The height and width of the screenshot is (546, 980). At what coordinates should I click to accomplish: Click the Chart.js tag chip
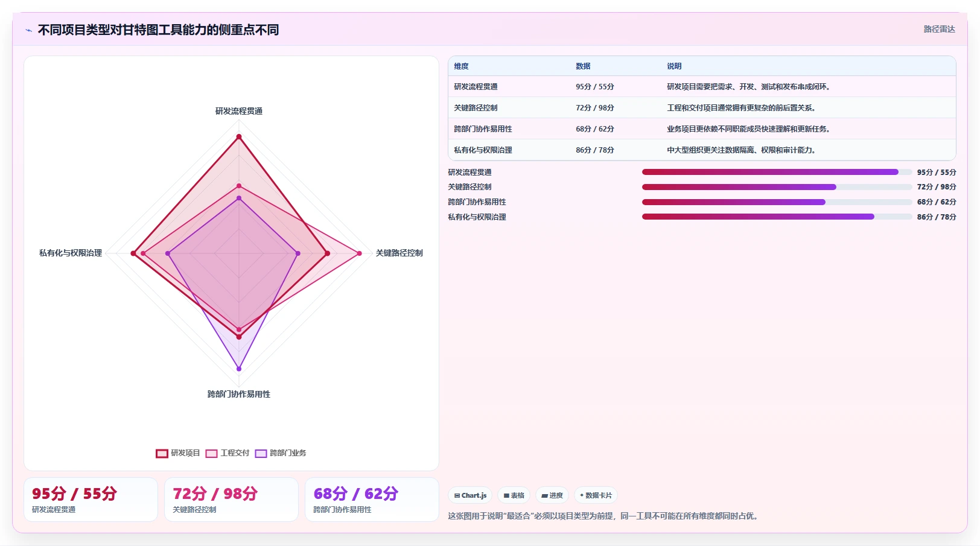[470, 495]
